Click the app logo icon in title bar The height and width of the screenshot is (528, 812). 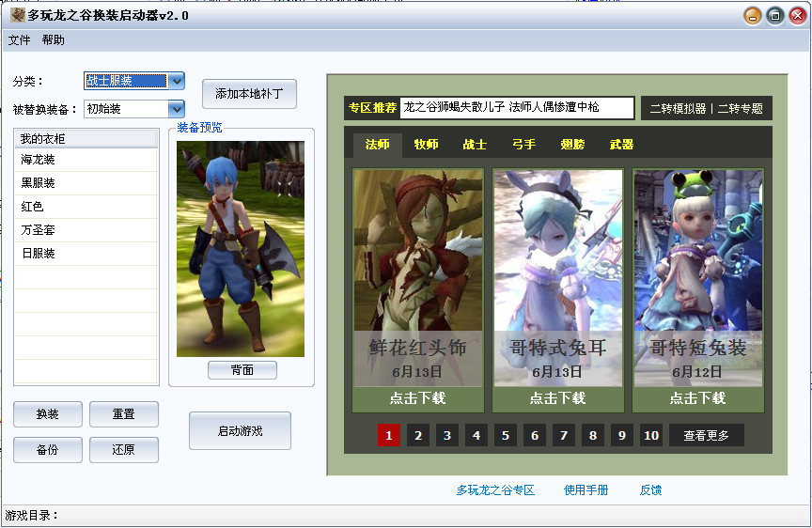click(x=17, y=15)
